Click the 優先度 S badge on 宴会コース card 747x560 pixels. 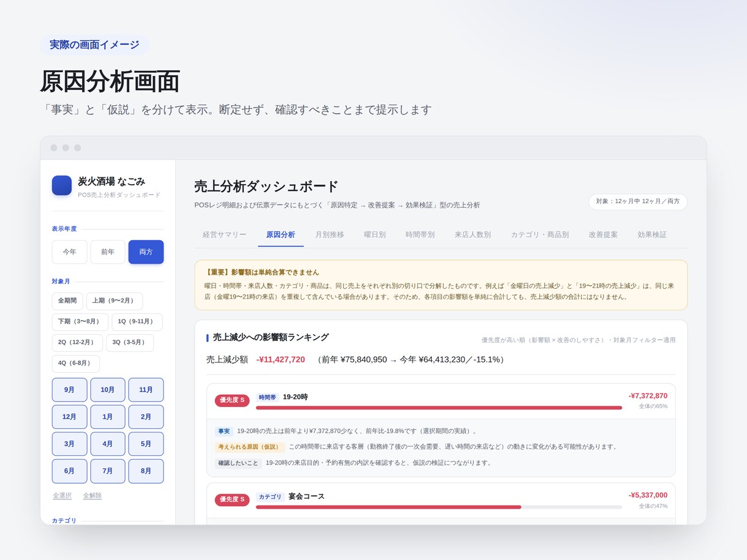[x=232, y=499]
